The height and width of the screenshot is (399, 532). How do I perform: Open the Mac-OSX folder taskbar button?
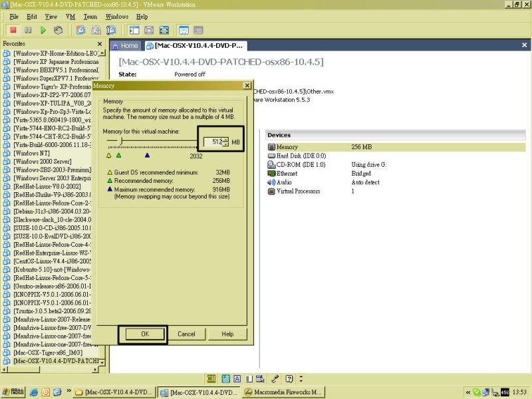[114, 392]
